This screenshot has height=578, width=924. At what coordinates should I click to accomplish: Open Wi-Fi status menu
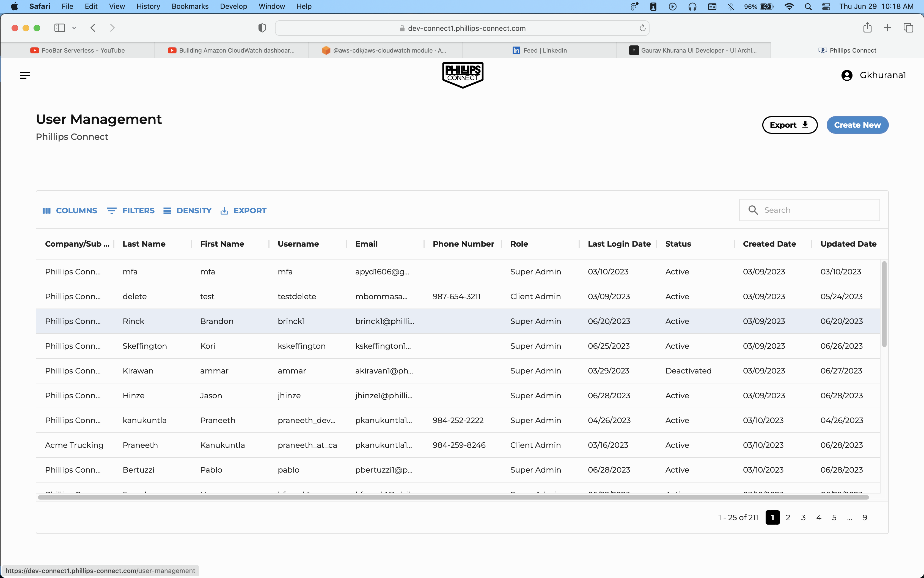[x=789, y=7]
